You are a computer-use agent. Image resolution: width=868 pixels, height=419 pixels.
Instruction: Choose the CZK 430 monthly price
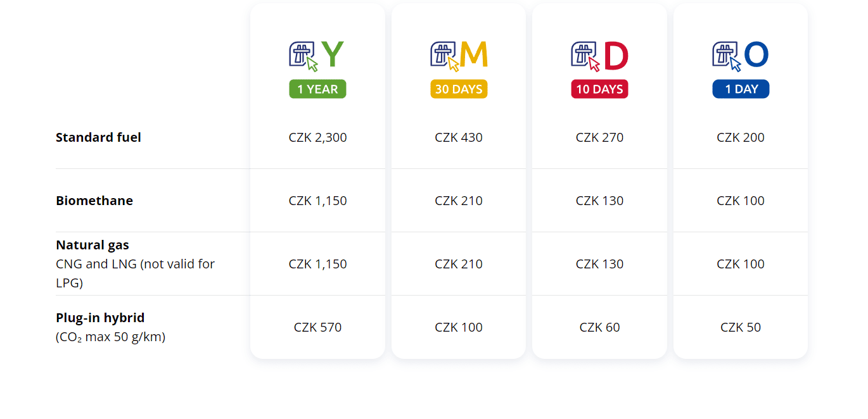pyautogui.click(x=459, y=137)
